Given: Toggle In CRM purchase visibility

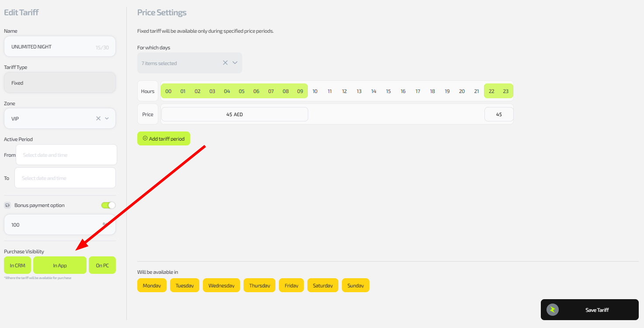Looking at the screenshot, I should point(17,266).
